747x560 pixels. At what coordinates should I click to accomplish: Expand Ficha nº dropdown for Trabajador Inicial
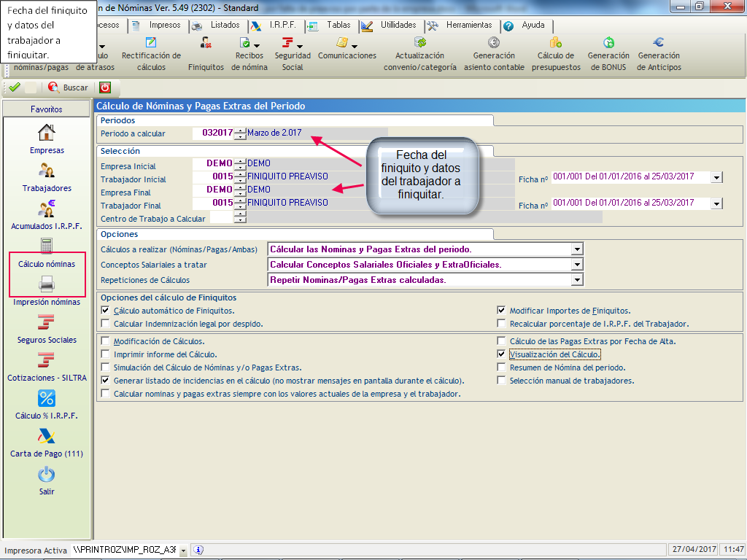(x=716, y=177)
